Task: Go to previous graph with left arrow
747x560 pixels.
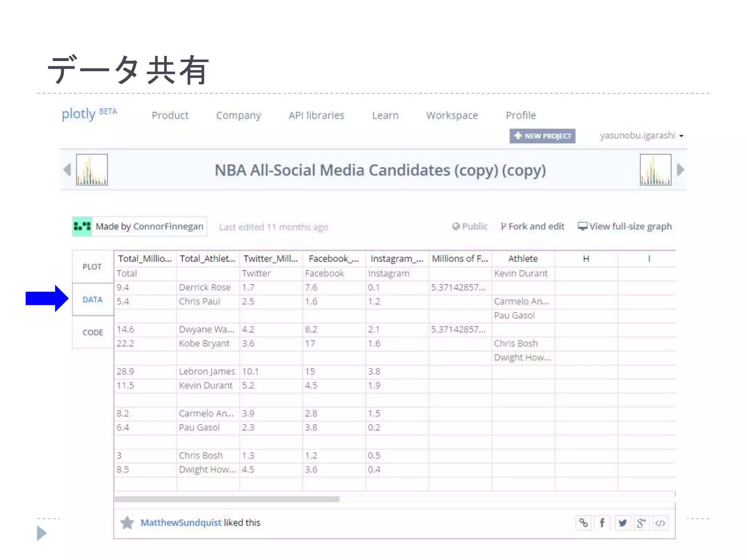Action: 67,170
